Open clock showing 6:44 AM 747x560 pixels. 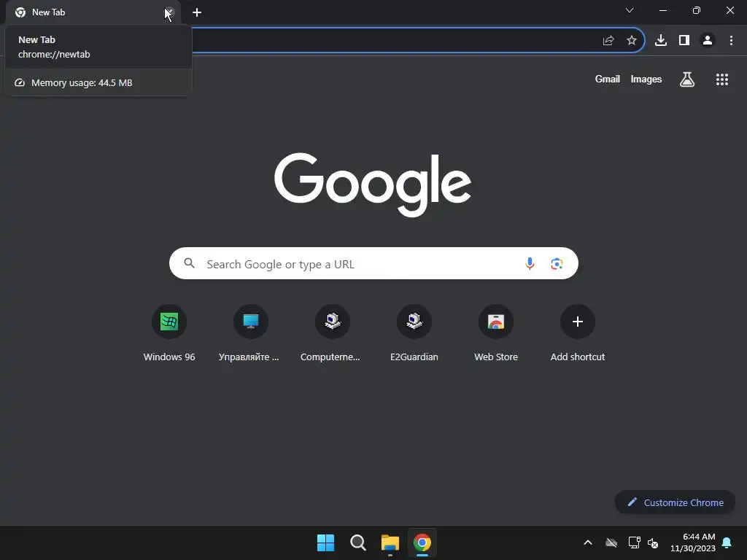click(x=693, y=542)
